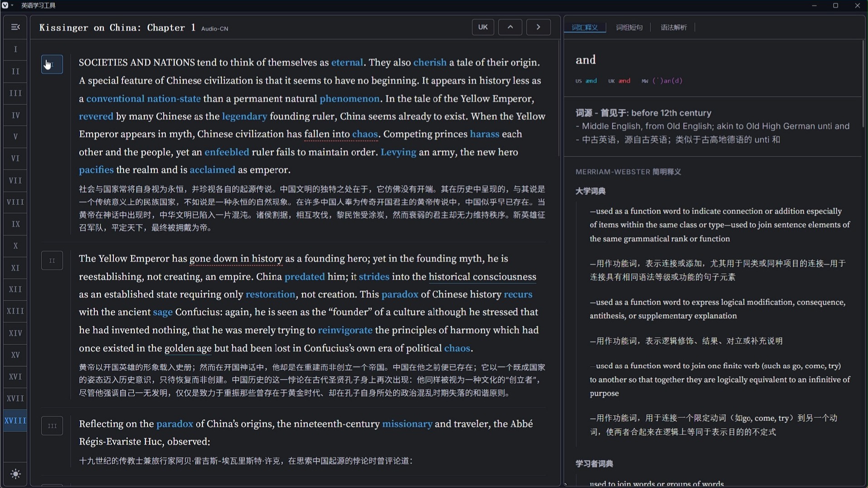Viewport: 868px width, 488px height.
Task: Look up the word 'harass'
Action: (x=485, y=134)
